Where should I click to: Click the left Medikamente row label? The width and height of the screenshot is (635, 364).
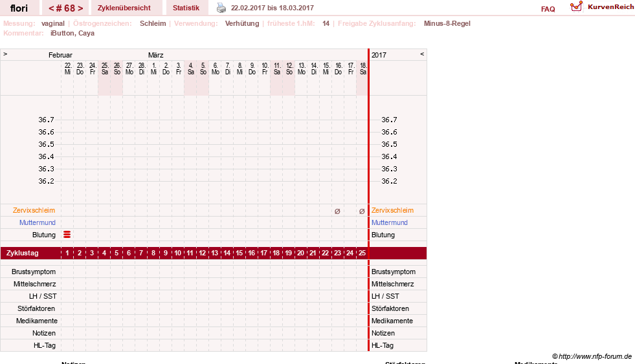coord(37,321)
